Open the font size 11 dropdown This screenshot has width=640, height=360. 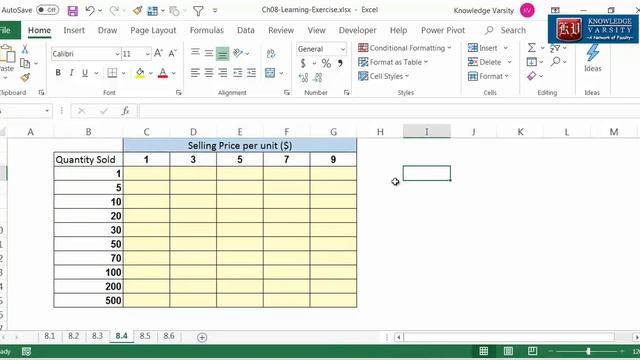(147, 54)
